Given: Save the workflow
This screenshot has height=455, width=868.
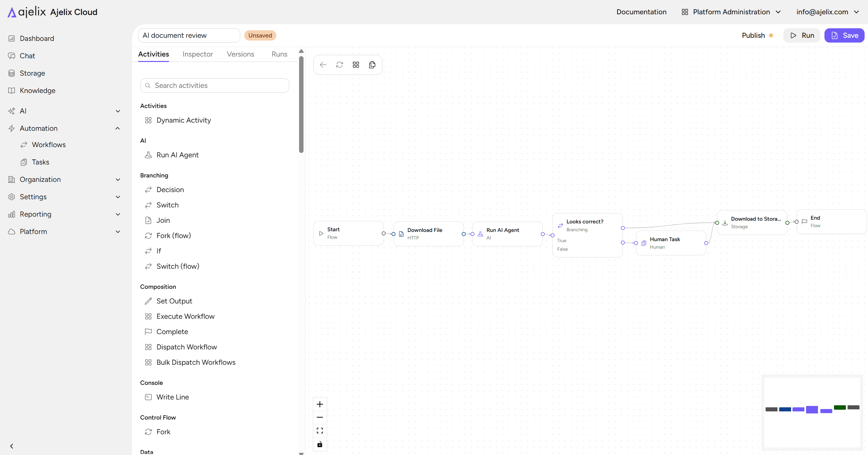Looking at the screenshot, I should 844,35.
